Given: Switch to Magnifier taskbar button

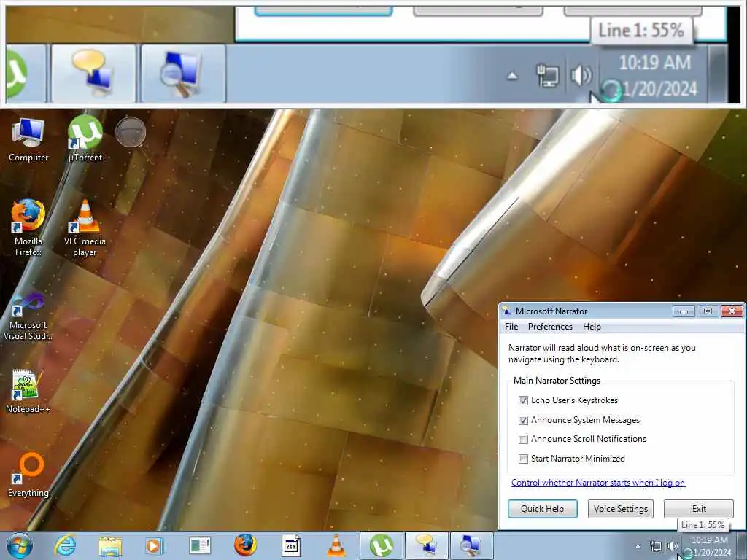Looking at the screenshot, I should 471,545.
